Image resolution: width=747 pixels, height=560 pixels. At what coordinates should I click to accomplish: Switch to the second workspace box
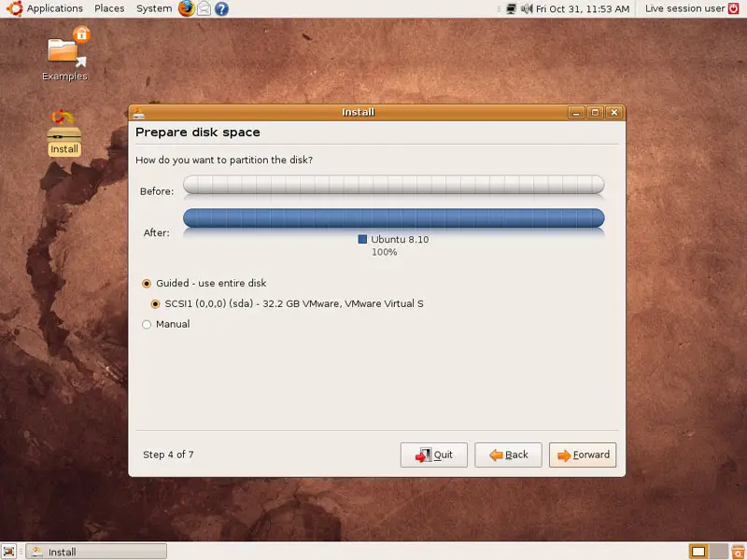click(x=719, y=552)
